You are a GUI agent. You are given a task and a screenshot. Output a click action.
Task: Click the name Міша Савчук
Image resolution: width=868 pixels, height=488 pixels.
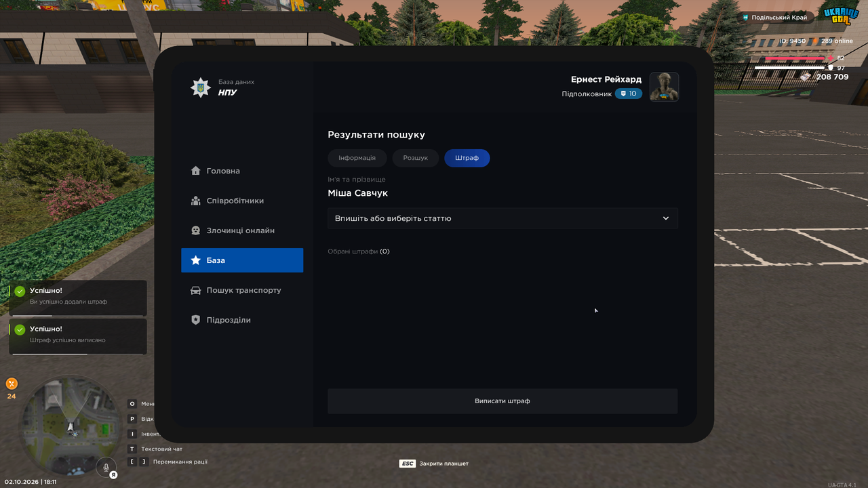coord(358,193)
